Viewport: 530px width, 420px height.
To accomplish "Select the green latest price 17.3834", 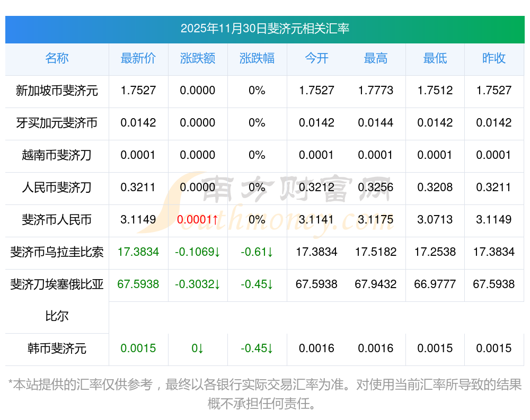I will [x=138, y=252].
